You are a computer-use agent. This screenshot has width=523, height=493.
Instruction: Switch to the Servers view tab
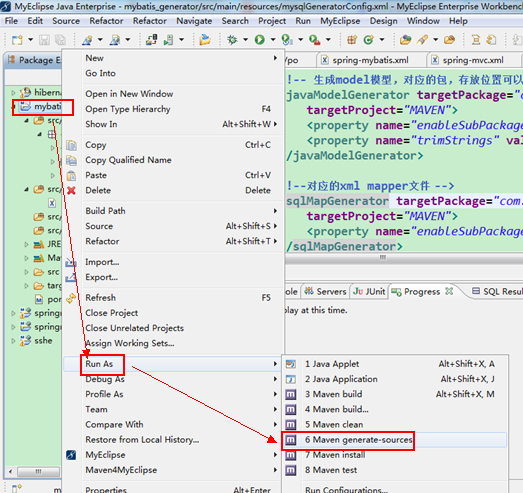[x=326, y=292]
